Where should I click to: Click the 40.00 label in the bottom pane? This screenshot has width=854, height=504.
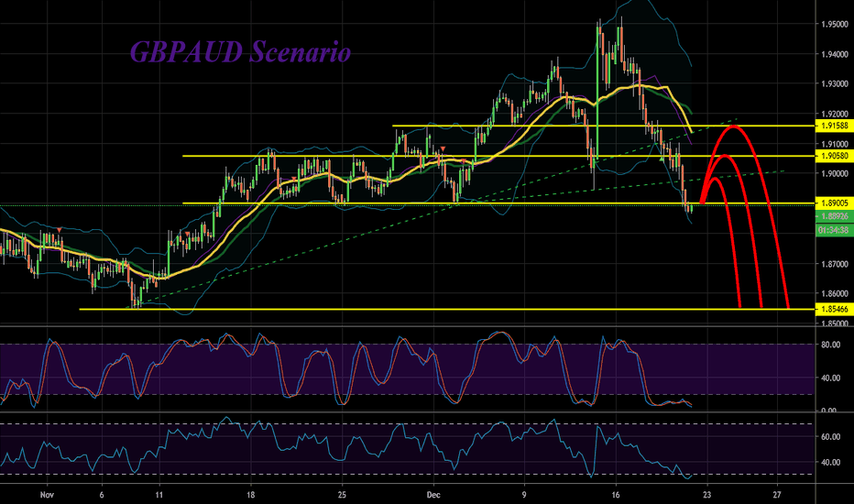(x=831, y=463)
